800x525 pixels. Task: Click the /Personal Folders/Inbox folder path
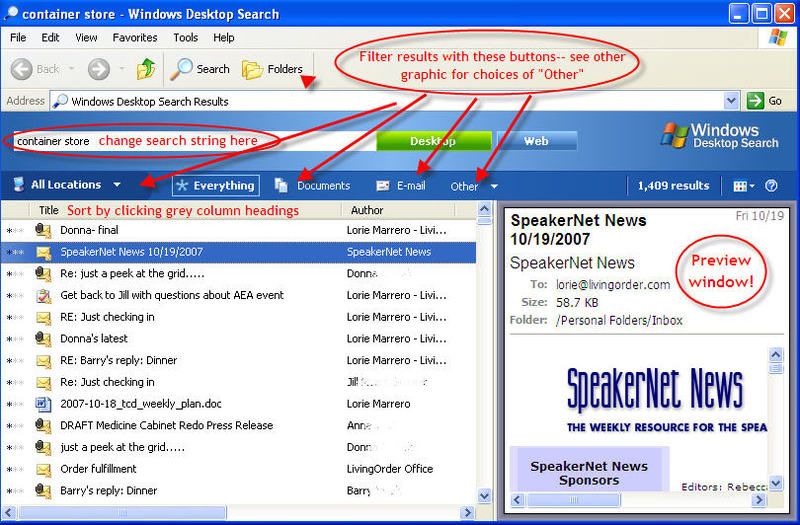(x=619, y=320)
